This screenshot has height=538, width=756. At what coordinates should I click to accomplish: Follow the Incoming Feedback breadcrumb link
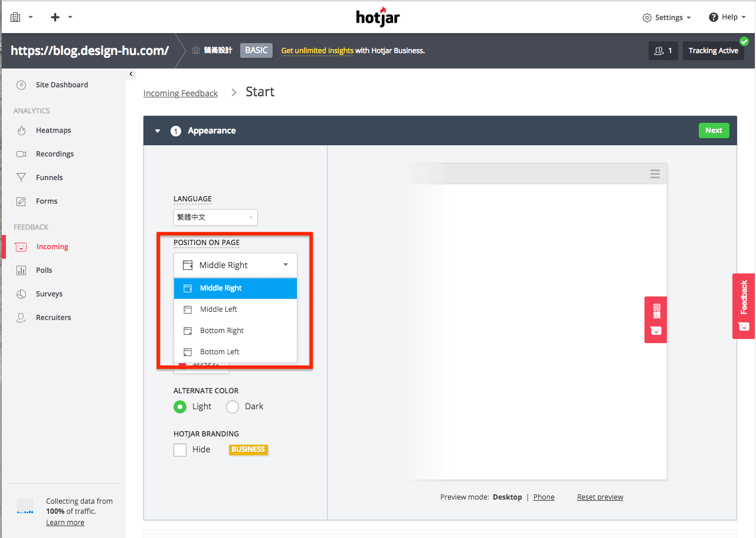181,93
